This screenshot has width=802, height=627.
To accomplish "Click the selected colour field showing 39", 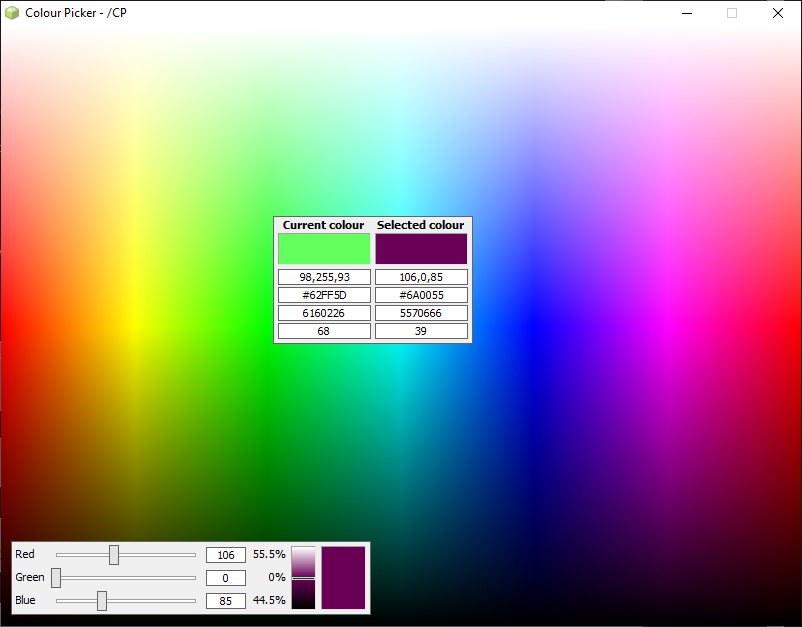I will click(x=421, y=331).
